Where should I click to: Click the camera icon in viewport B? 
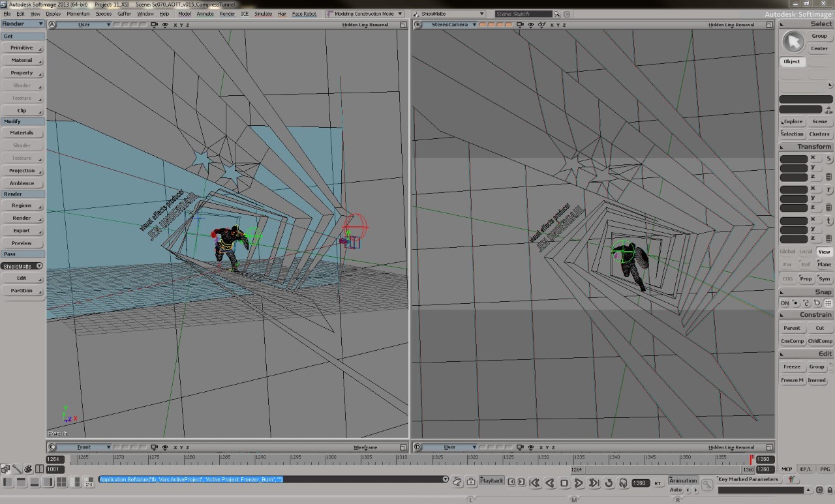pos(520,25)
